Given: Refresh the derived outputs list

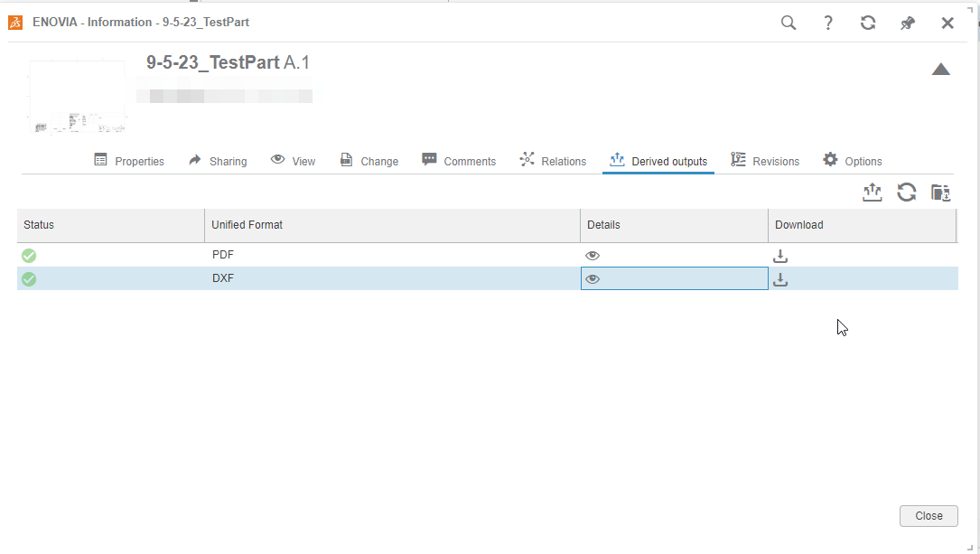Looking at the screenshot, I should tap(906, 192).
